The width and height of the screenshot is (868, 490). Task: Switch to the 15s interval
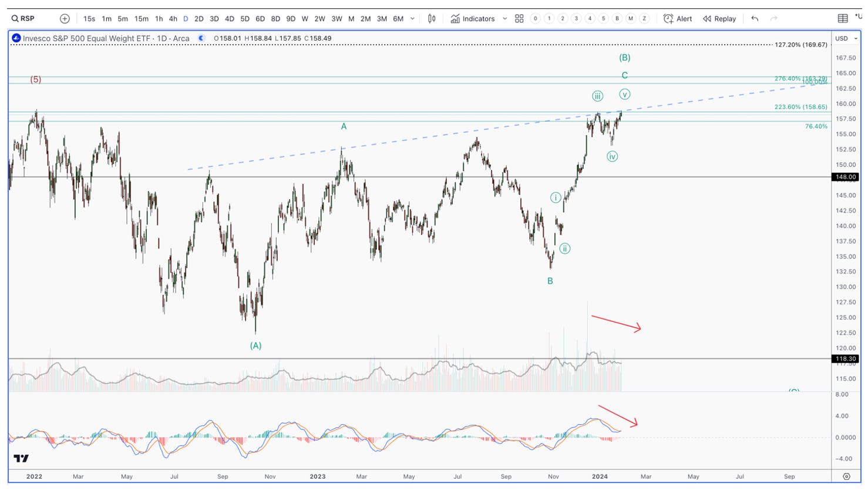tap(89, 19)
